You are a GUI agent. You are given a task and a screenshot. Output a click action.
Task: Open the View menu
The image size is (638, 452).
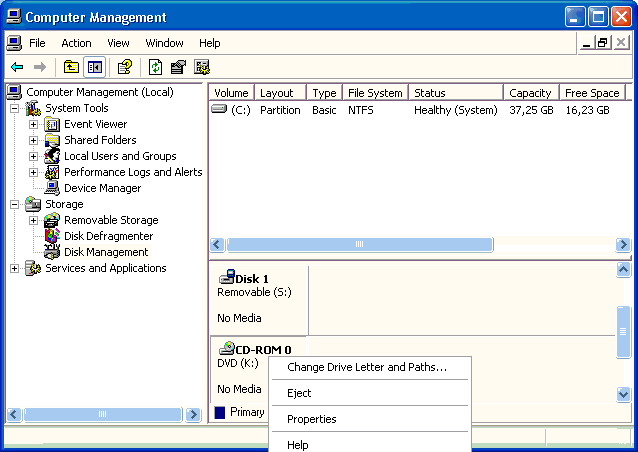[x=118, y=43]
